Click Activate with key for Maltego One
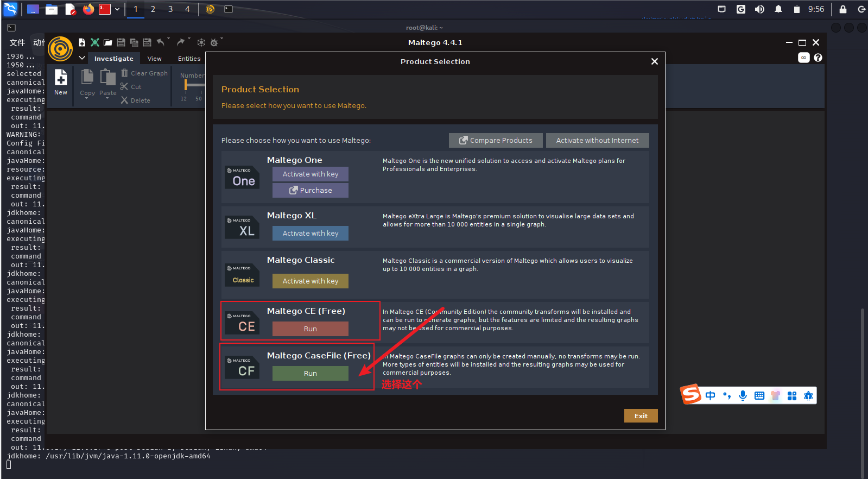 [311, 174]
